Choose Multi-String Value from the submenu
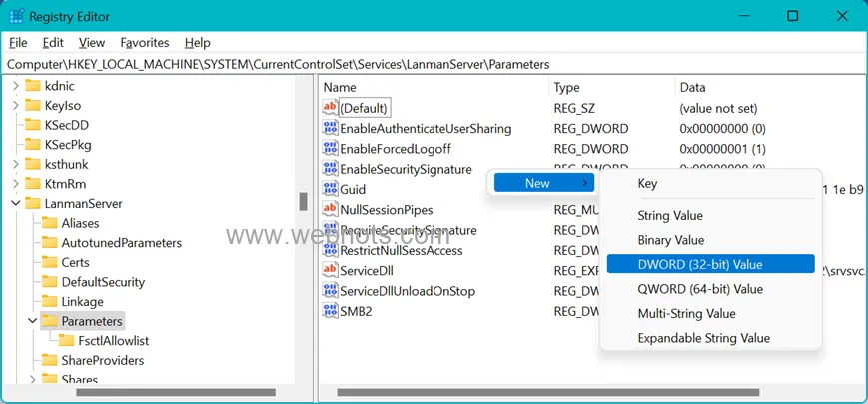The image size is (868, 404). pos(711,313)
